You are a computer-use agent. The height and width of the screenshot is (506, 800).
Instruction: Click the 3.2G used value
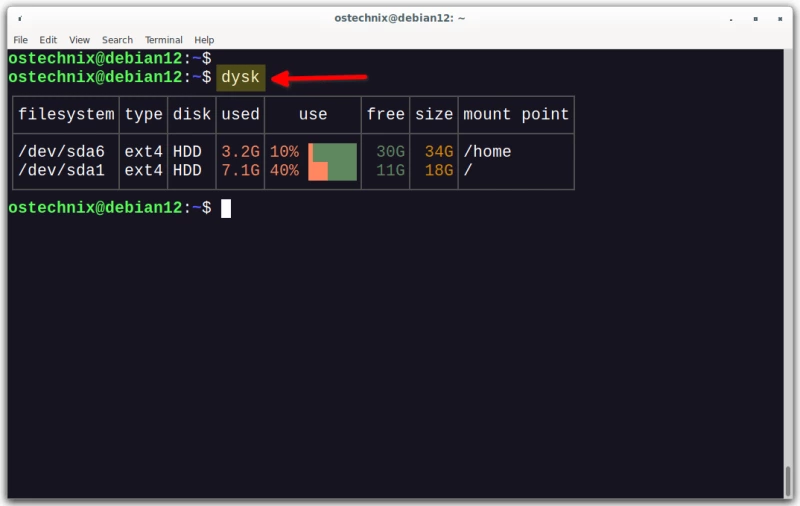240,151
